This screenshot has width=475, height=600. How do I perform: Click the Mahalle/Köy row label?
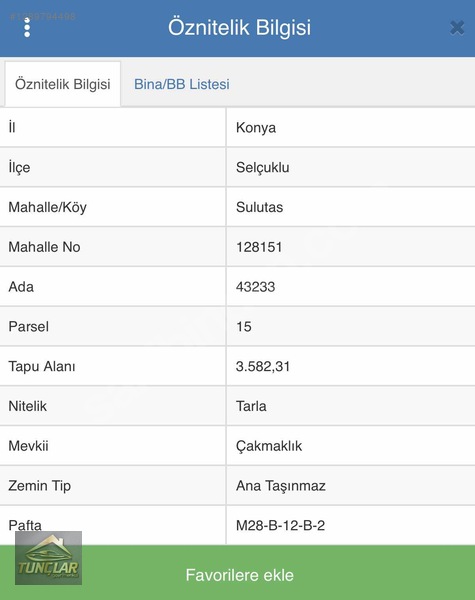[x=47, y=207]
